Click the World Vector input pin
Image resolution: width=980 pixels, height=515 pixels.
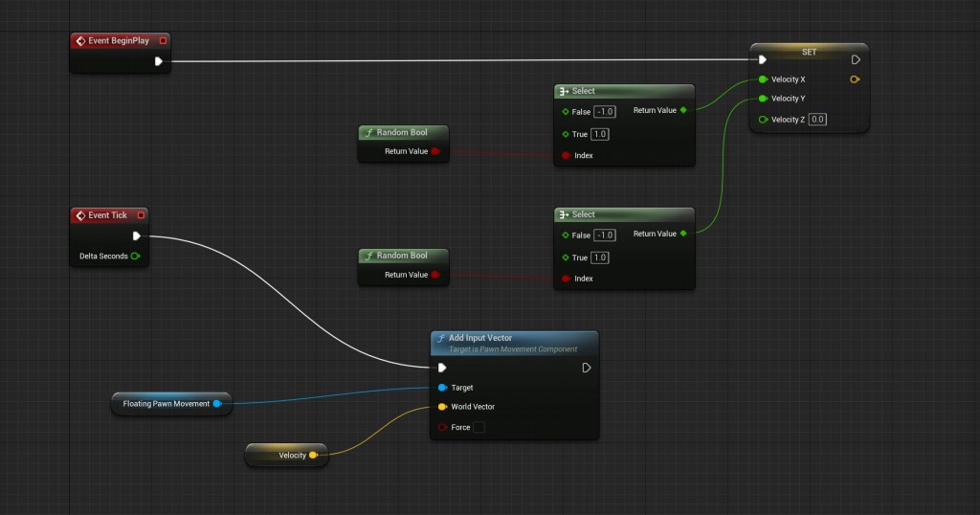pyautogui.click(x=442, y=407)
